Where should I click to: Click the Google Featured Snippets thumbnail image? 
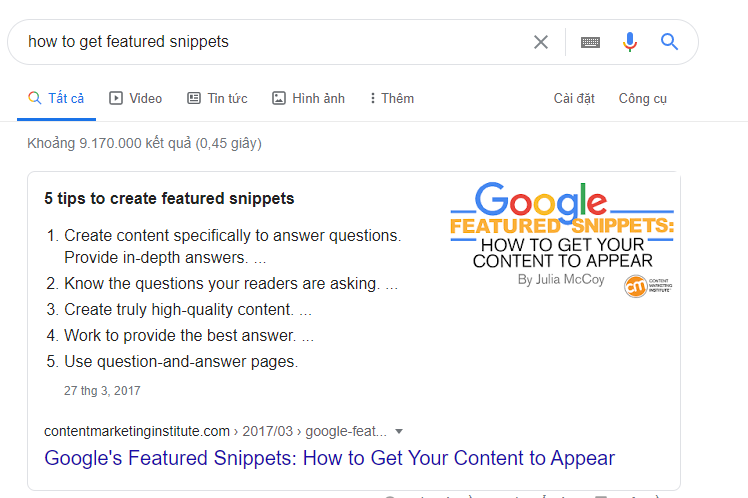[562, 240]
